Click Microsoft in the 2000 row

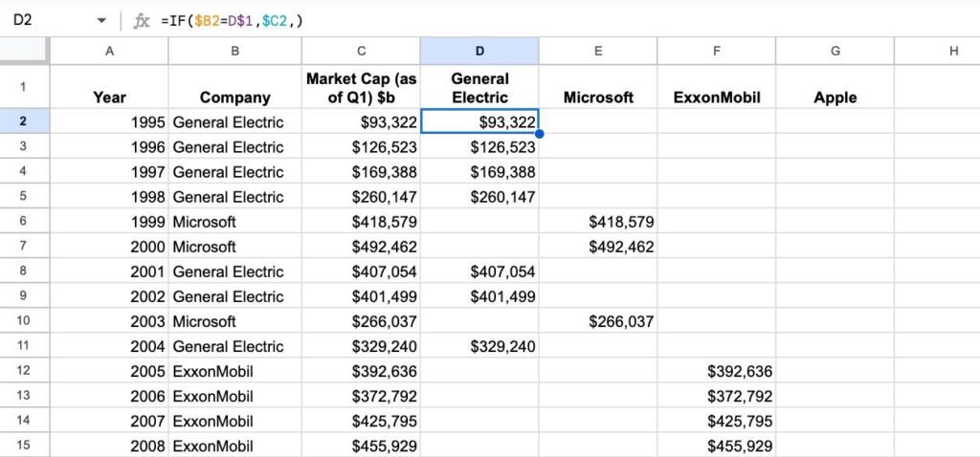click(235, 247)
